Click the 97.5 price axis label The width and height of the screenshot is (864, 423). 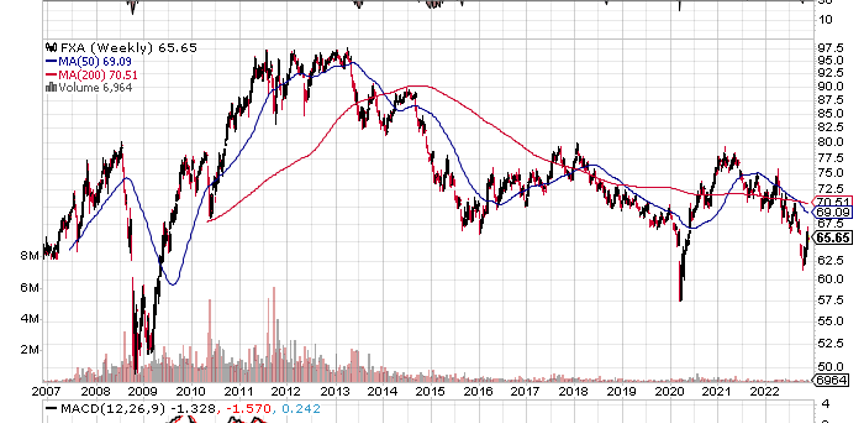point(830,47)
